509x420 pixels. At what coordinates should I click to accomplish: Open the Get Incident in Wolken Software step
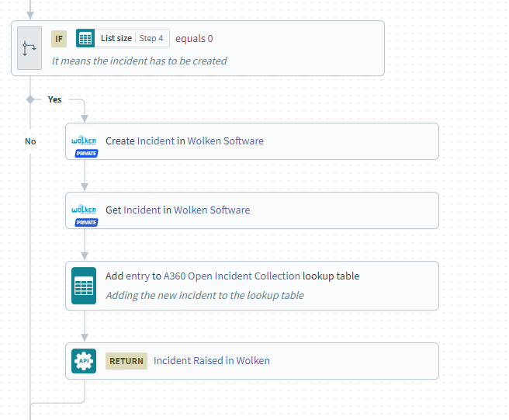coord(252,210)
